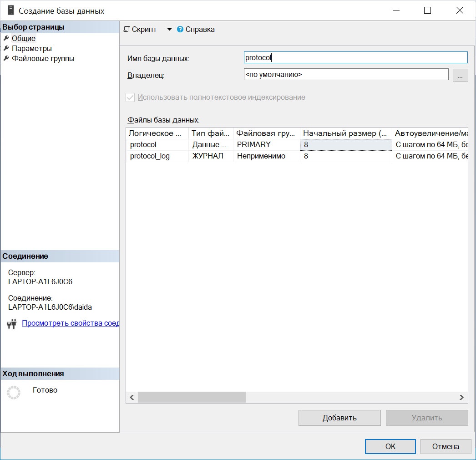Screen dimensions: 476x460
Task: Select initial size cell of protocol row
Action: click(345, 145)
